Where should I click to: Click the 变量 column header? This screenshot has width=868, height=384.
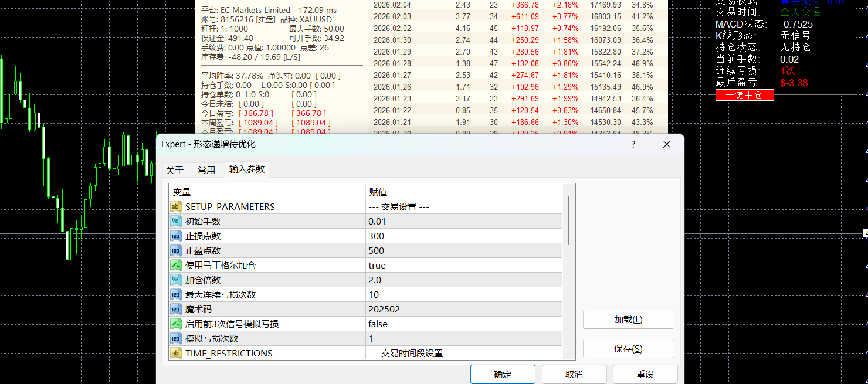click(267, 192)
